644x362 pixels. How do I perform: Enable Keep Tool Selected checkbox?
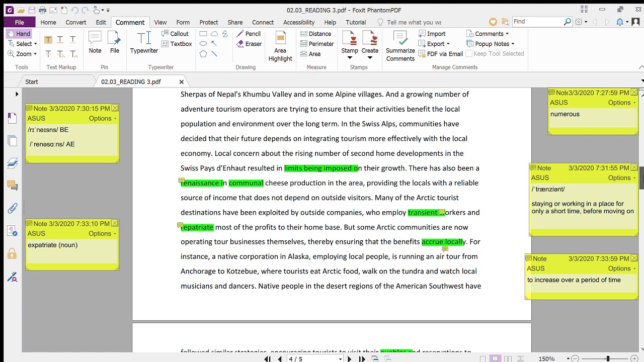click(x=469, y=54)
